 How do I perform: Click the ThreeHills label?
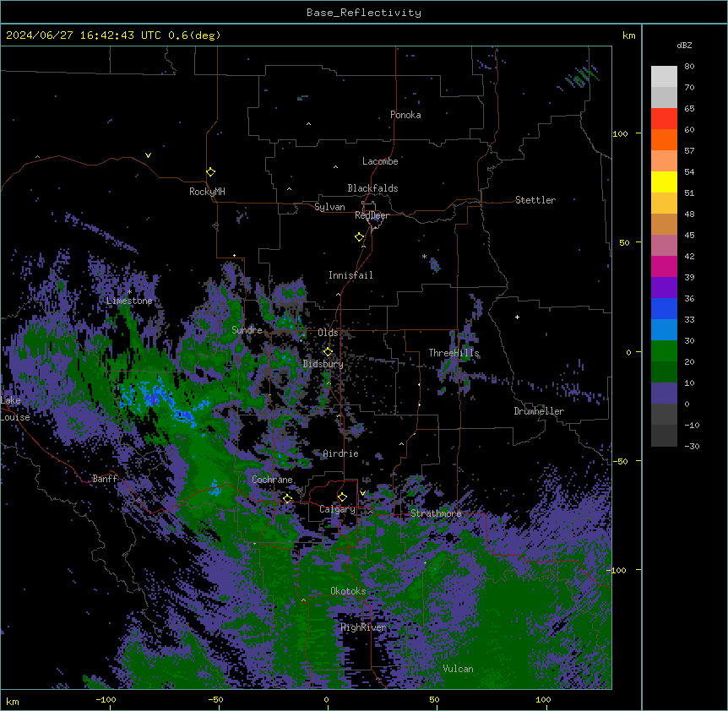[x=454, y=353]
